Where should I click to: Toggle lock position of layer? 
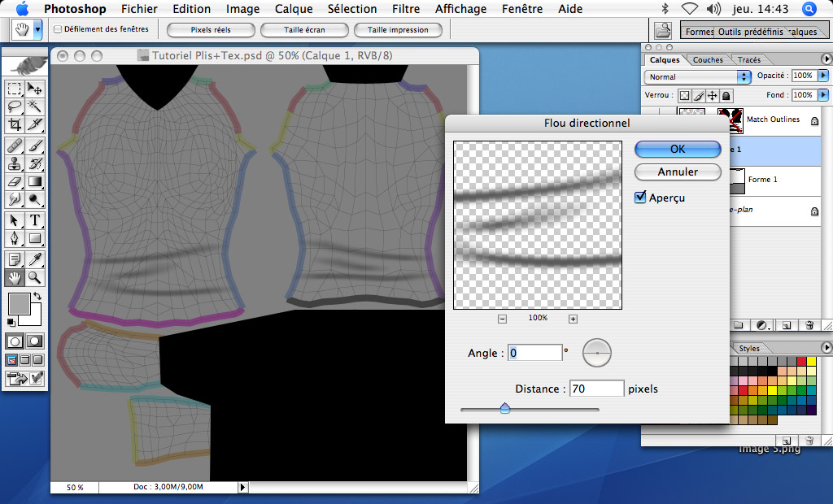[713, 96]
